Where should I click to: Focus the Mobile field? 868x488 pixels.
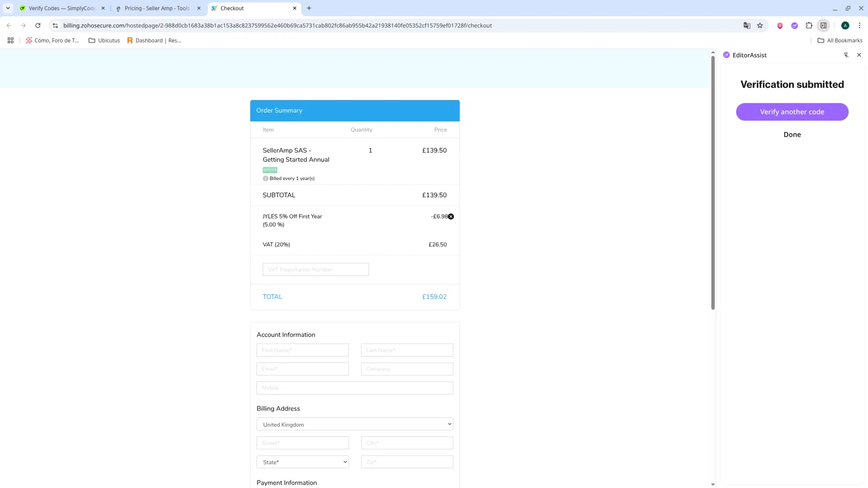pyautogui.click(x=355, y=388)
